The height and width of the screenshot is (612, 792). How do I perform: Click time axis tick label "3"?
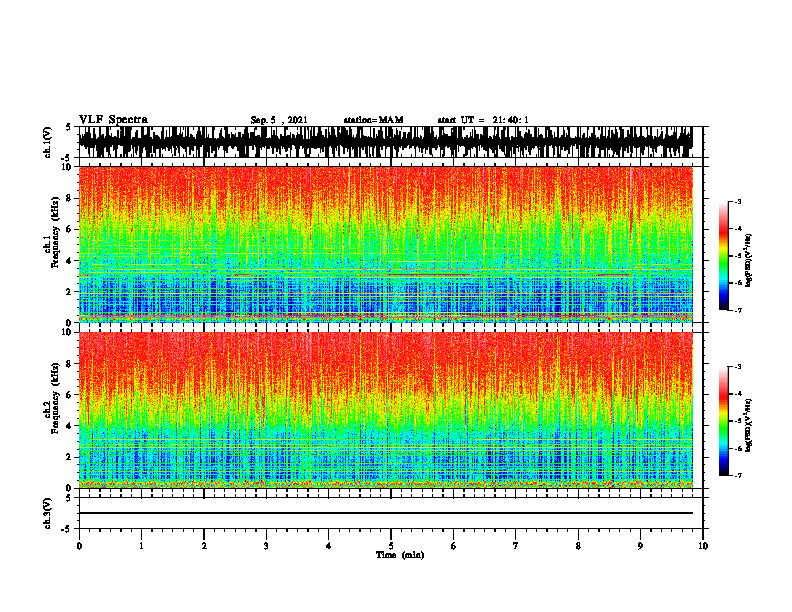[266, 546]
